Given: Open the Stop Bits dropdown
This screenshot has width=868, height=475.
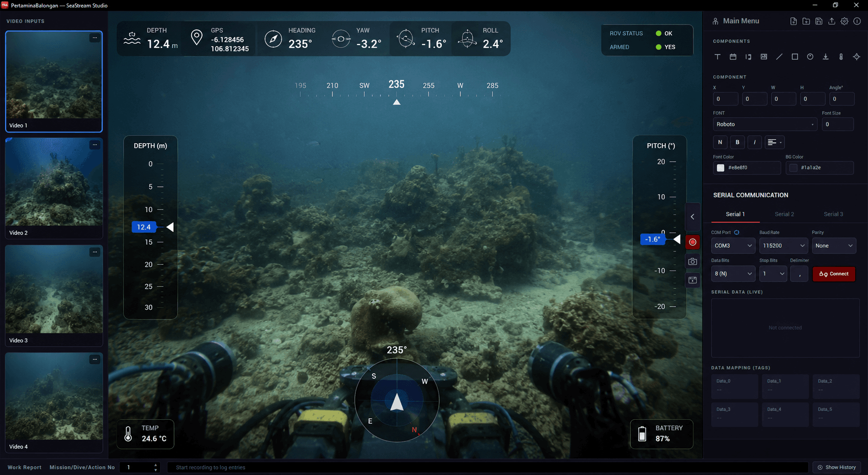Looking at the screenshot, I should (x=773, y=274).
